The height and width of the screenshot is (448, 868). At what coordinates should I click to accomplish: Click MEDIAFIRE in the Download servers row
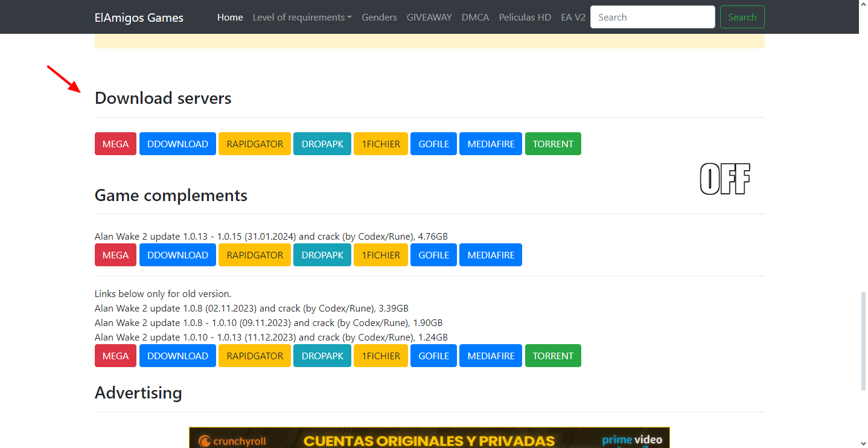pyautogui.click(x=490, y=144)
